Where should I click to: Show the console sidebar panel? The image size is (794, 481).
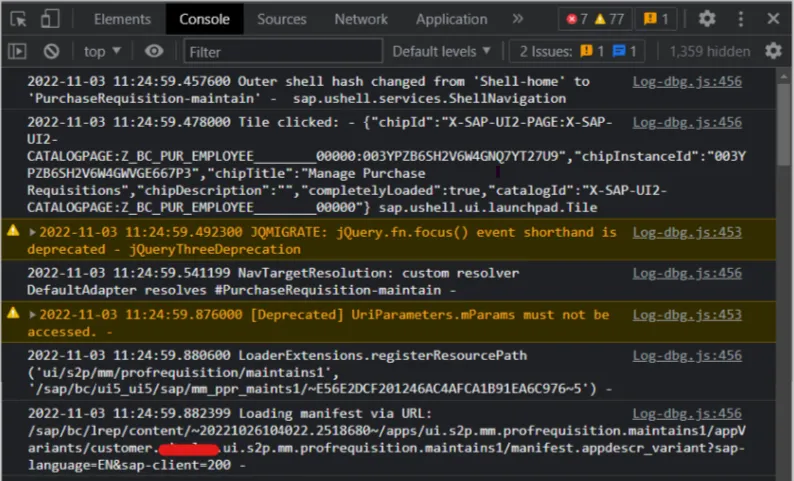point(17,51)
